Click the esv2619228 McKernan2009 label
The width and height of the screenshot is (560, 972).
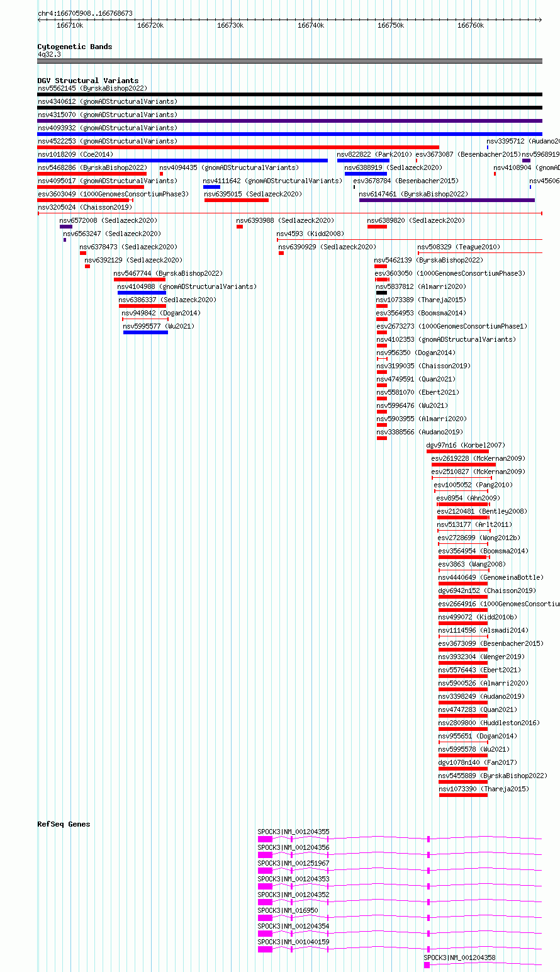[479, 459]
